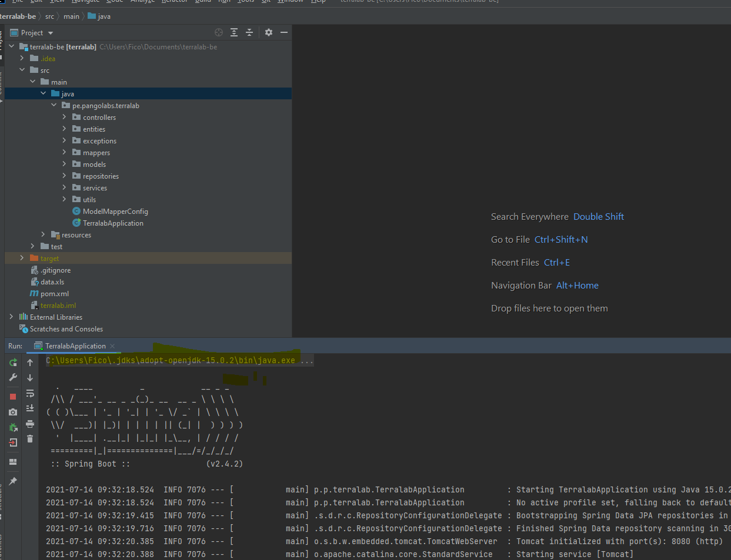This screenshot has height=560, width=731.
Task: Clear the console with the trash icon
Action: click(30, 439)
